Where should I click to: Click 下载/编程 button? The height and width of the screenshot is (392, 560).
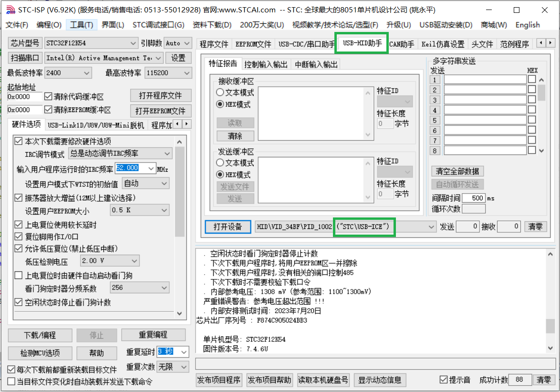click(40, 335)
